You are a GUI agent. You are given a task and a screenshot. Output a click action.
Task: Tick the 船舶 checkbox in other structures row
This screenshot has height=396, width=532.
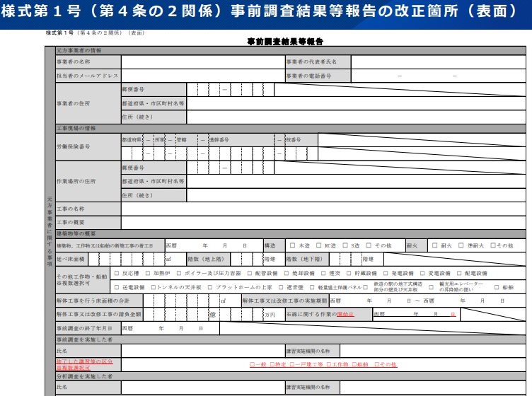tap(497, 288)
